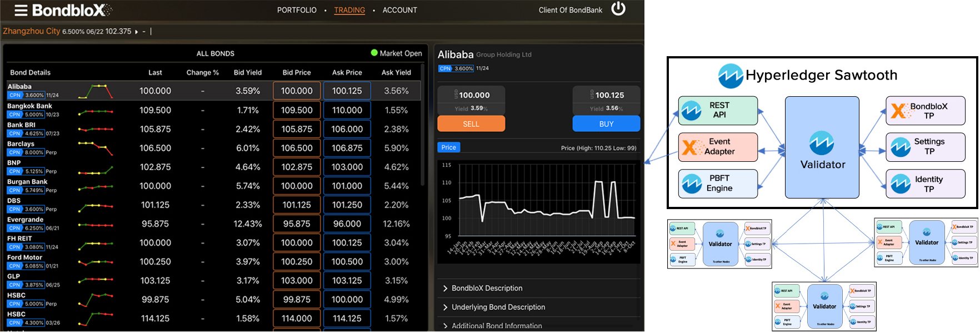Click the Barclays sparkline chart icon
The height and width of the screenshot is (332, 980).
(96, 148)
